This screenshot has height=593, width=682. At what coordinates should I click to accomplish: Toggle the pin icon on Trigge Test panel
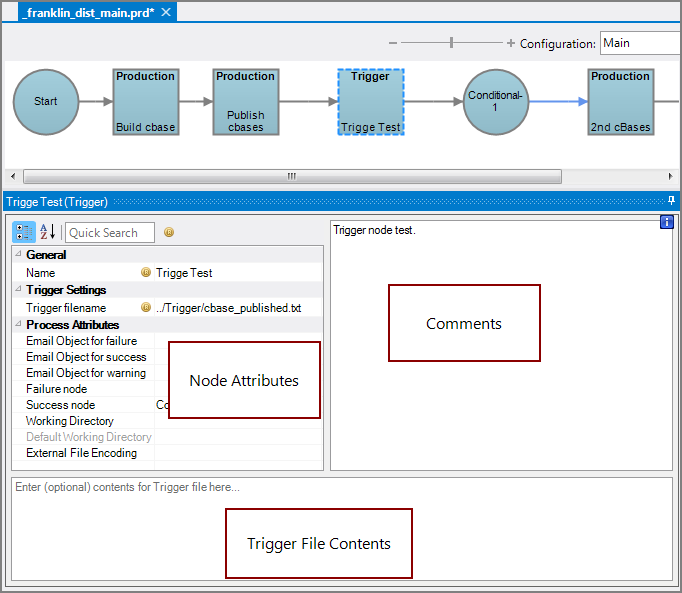pos(671,201)
